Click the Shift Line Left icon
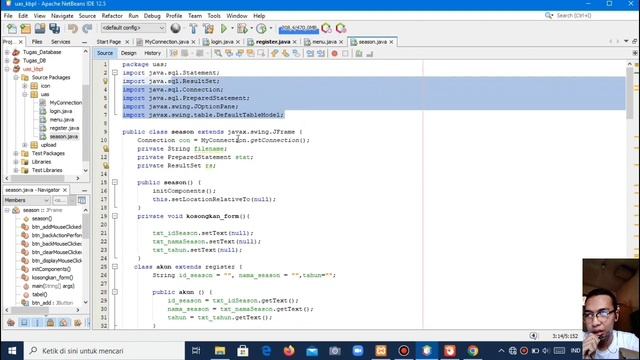Image resolution: width=640 pixels, height=360 pixels. (310, 53)
